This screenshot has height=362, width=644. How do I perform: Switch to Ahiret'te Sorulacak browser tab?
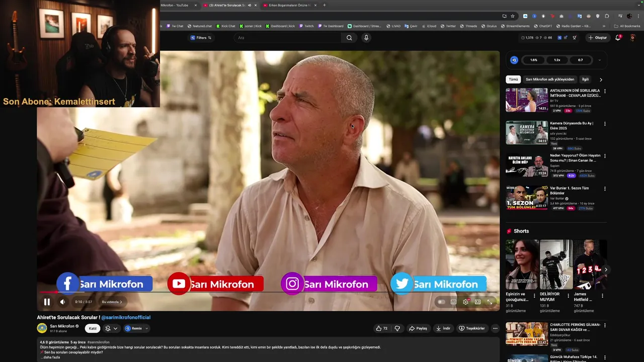(229, 5)
